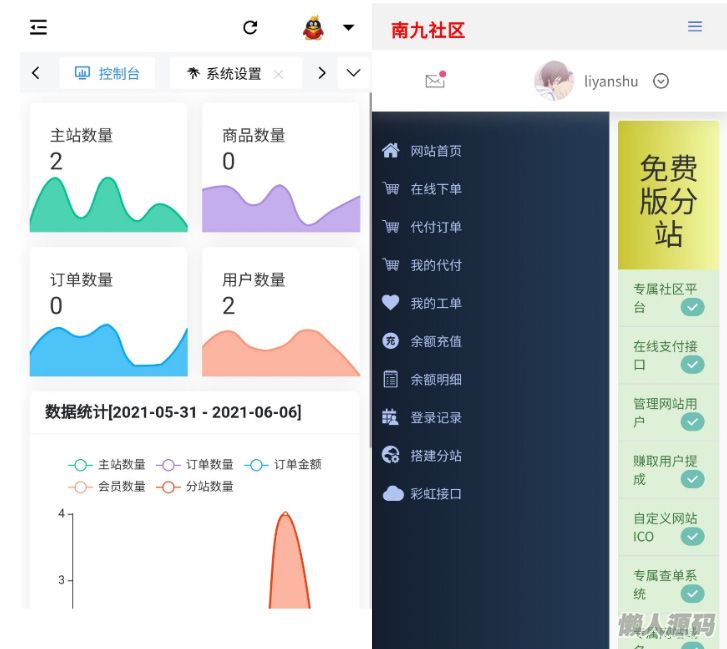Expand the circled chevron next to liyanshu
The width and height of the screenshot is (727, 649).
pyautogui.click(x=661, y=81)
